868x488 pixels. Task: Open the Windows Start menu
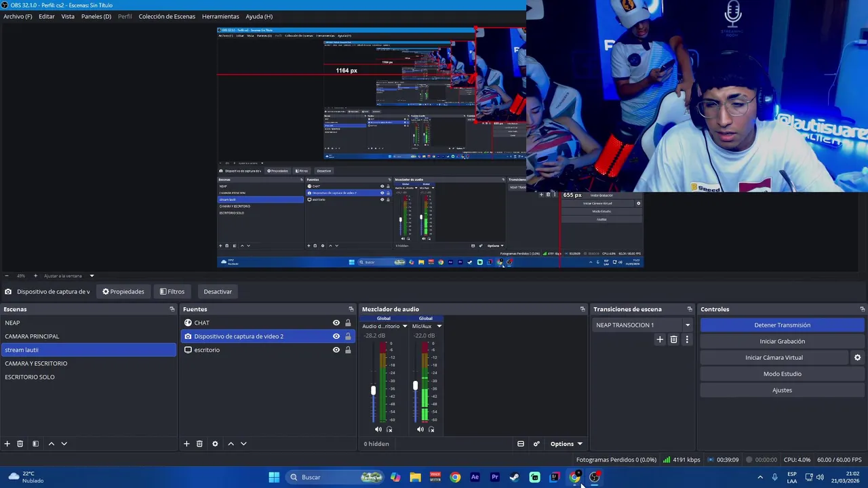274,477
